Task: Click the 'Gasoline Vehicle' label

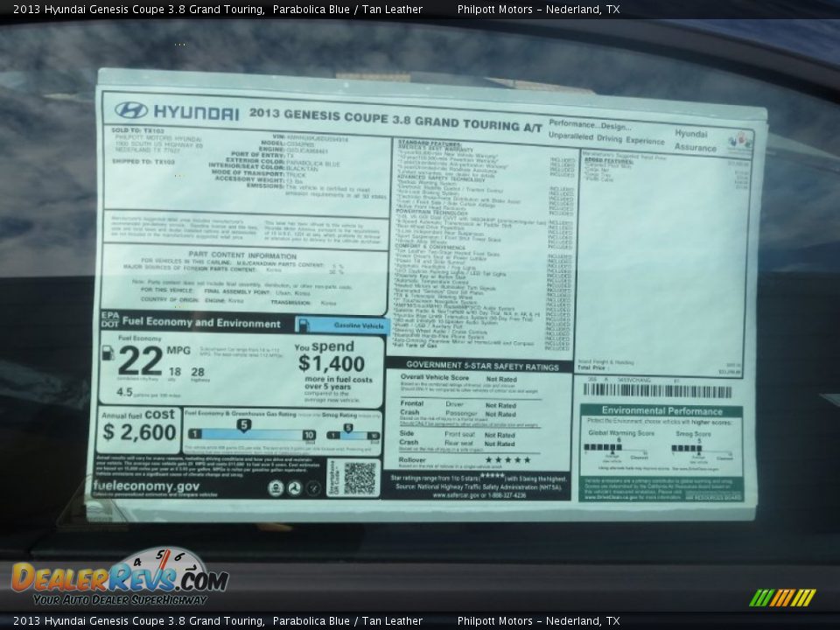Action: [x=359, y=325]
